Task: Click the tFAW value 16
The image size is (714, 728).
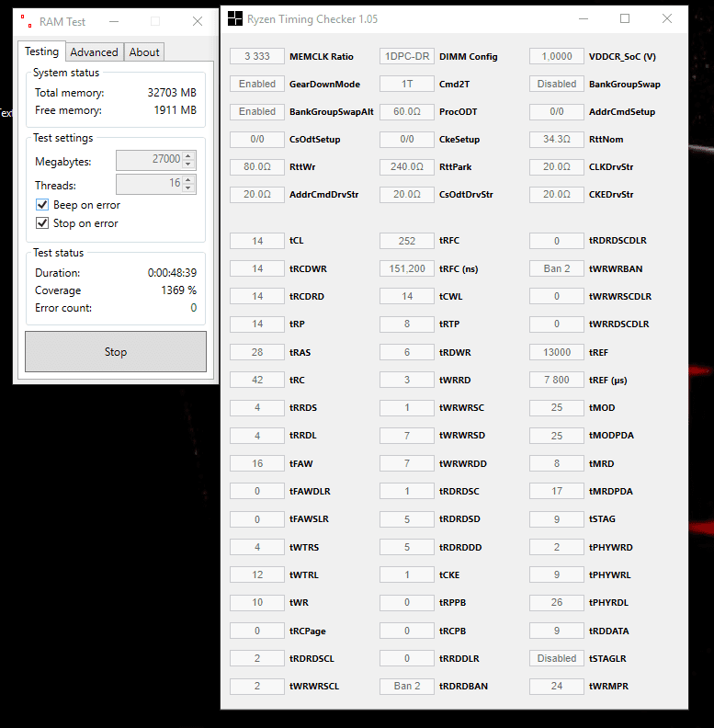Action: tap(257, 463)
